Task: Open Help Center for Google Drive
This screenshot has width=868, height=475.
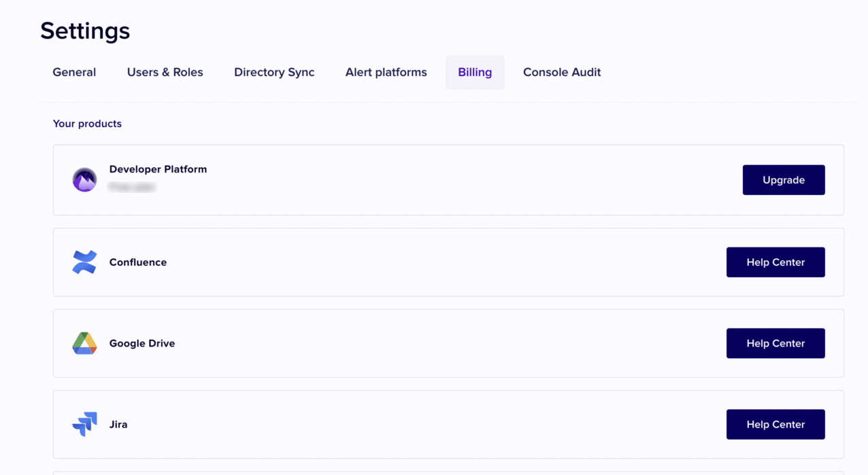Action: coord(775,343)
